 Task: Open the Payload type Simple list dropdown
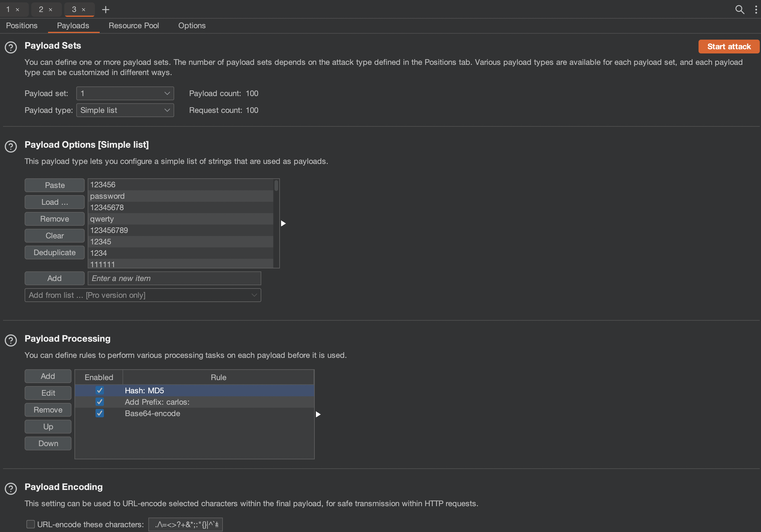click(x=125, y=110)
